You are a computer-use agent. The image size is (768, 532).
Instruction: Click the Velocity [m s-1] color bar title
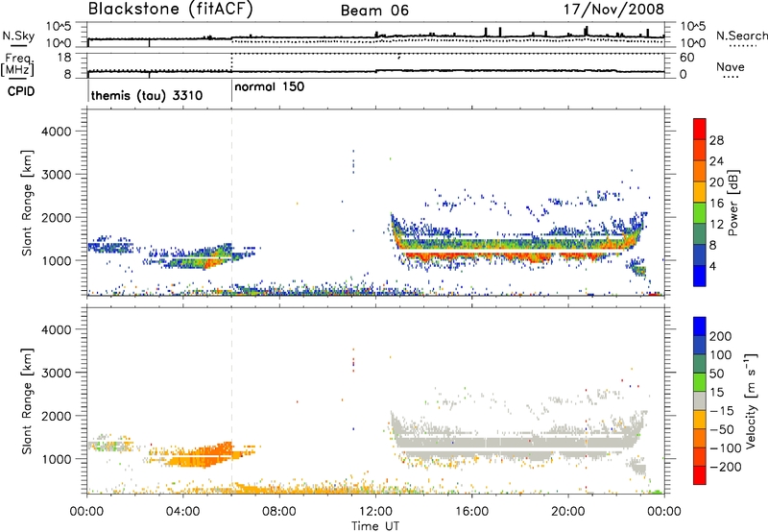pyautogui.click(x=750, y=401)
